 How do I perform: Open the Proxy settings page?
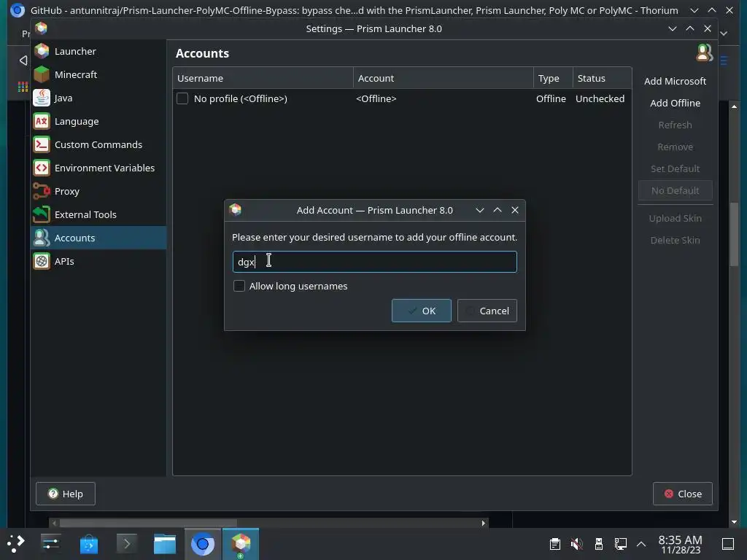98,191
